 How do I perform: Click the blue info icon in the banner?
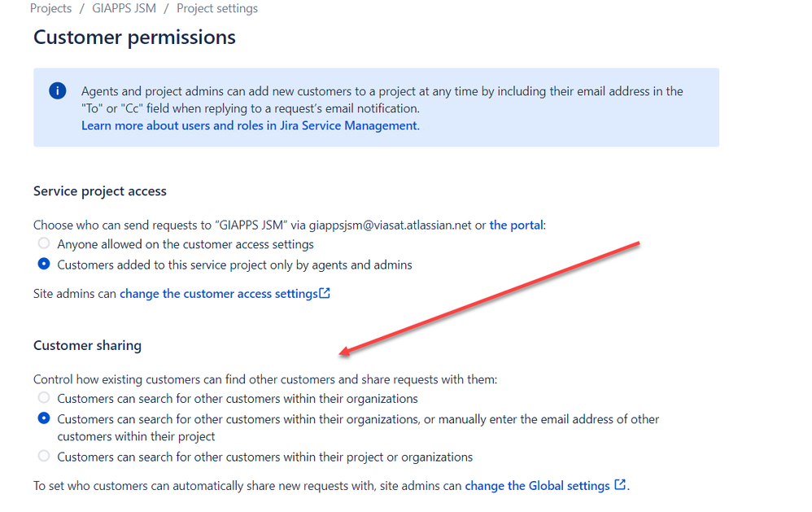coord(57,91)
